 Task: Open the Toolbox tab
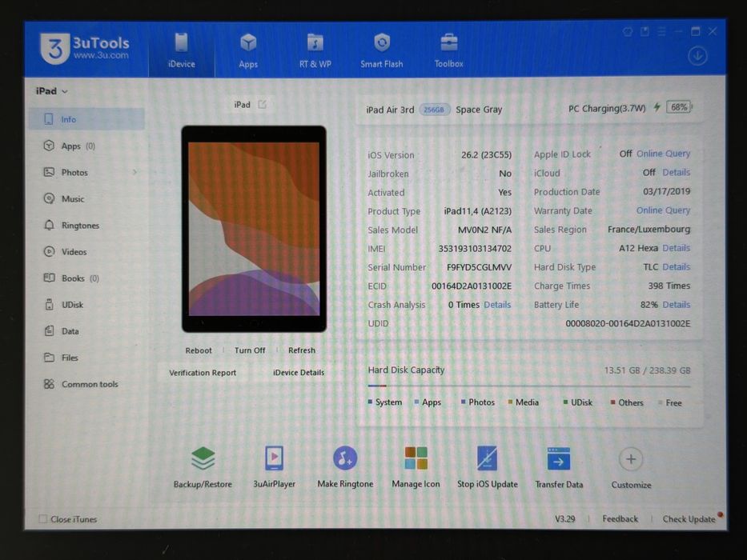pos(449,50)
